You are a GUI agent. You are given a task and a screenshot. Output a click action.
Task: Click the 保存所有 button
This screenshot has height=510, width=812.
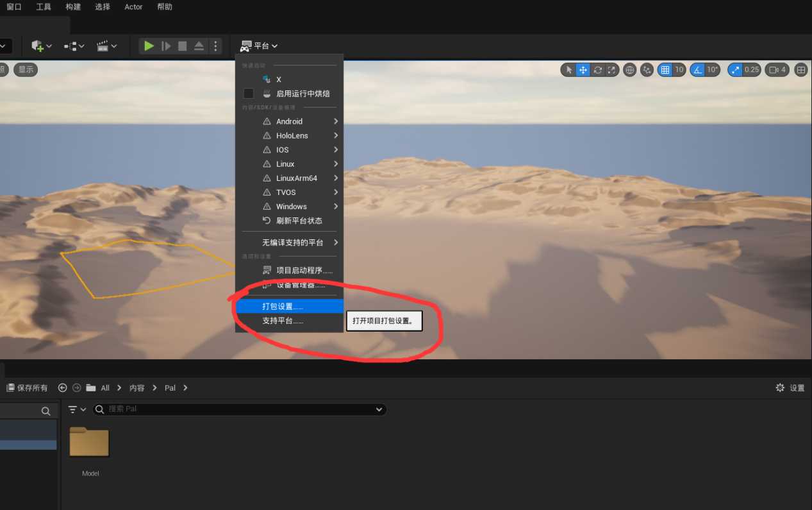27,388
